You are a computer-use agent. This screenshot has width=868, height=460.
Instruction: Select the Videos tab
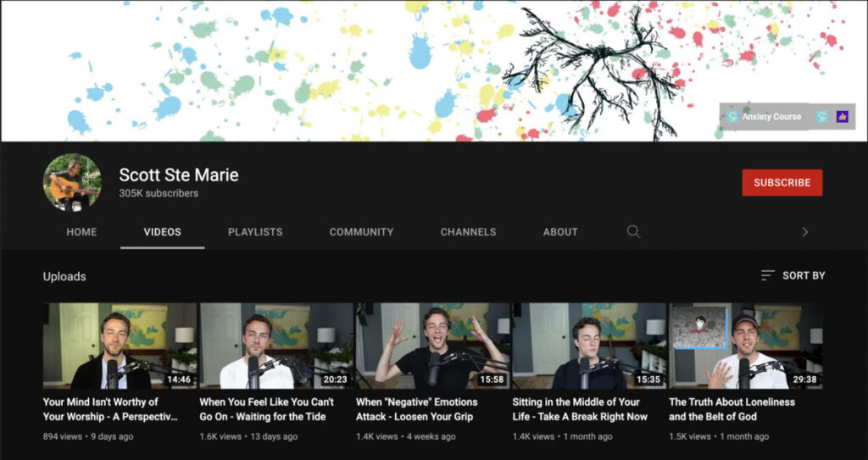(162, 232)
